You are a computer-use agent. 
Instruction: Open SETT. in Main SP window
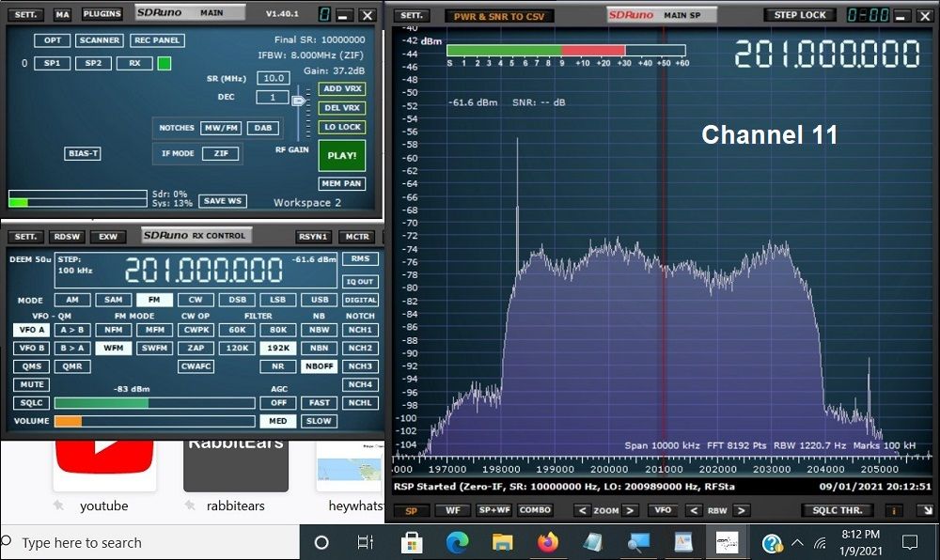pos(412,15)
